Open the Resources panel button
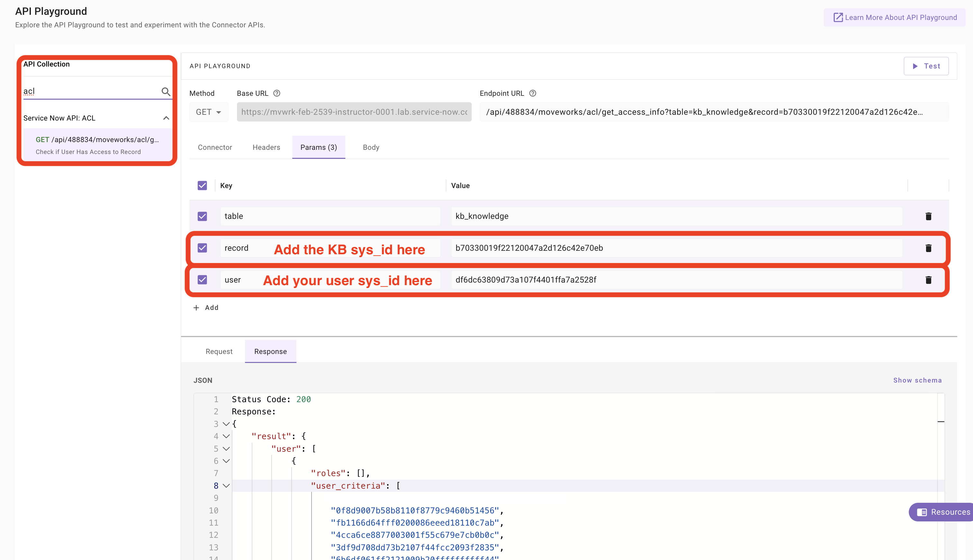The height and width of the screenshot is (560, 973). [x=943, y=512]
